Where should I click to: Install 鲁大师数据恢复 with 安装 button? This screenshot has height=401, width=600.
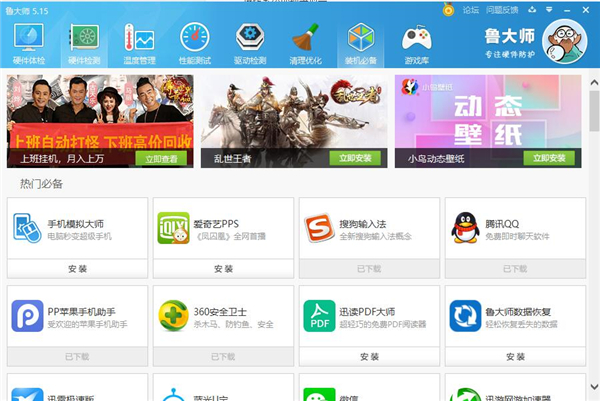(515, 357)
